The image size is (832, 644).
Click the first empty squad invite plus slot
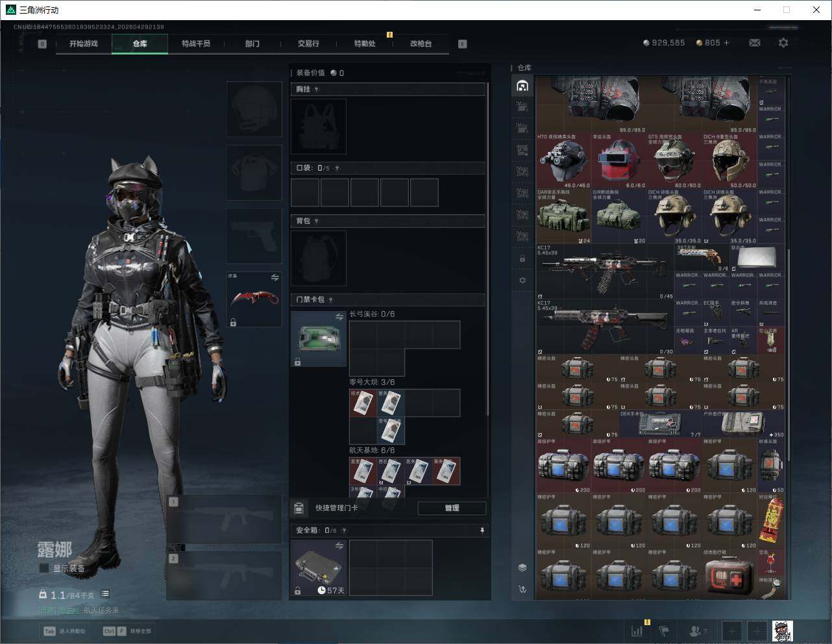click(732, 630)
